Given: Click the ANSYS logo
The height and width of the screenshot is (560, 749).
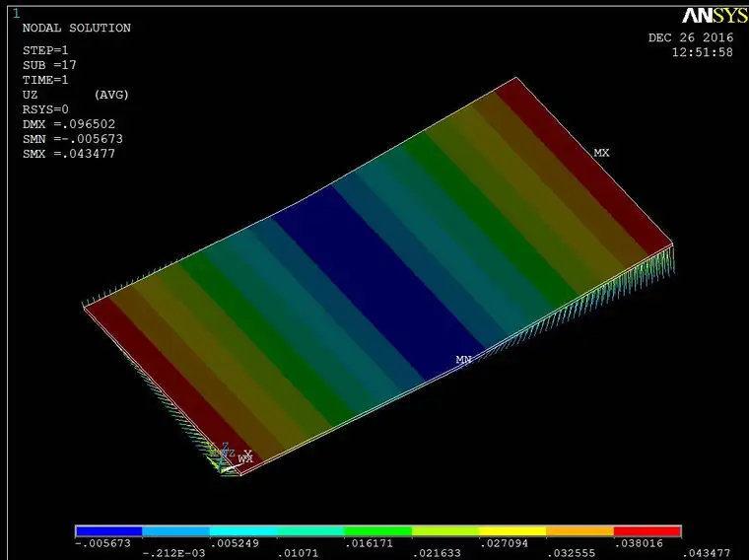Looking at the screenshot, I should 715,16.
